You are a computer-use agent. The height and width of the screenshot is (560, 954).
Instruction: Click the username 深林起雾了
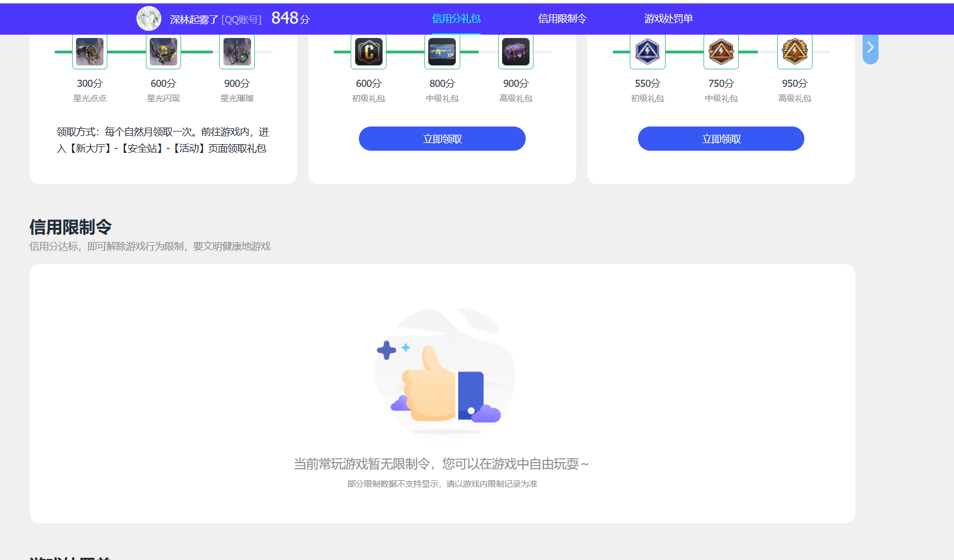tap(194, 20)
